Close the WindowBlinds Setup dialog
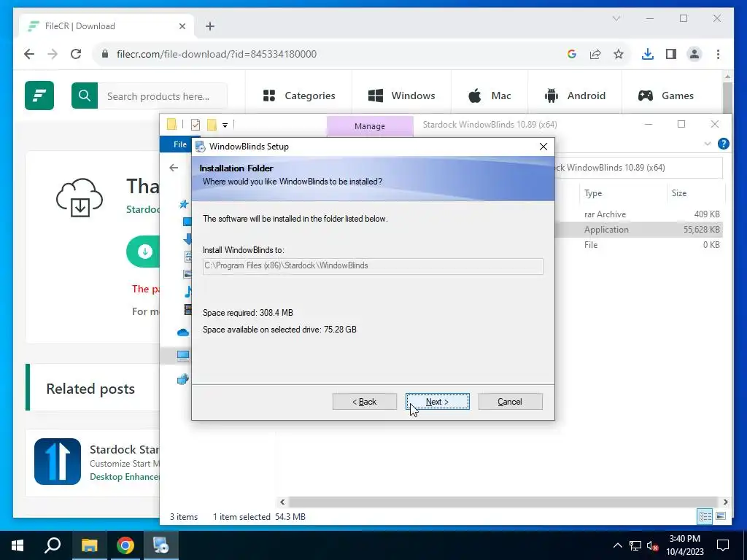The height and width of the screenshot is (560, 747). 543,147
